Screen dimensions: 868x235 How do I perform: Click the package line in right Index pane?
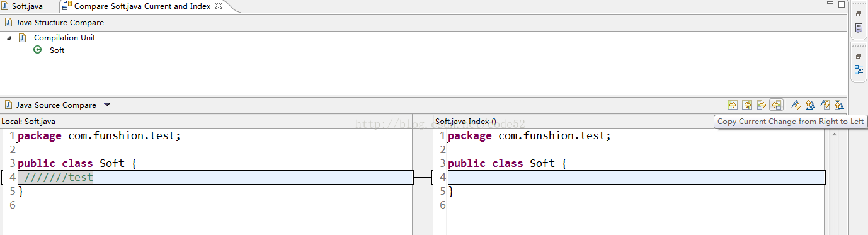529,136
